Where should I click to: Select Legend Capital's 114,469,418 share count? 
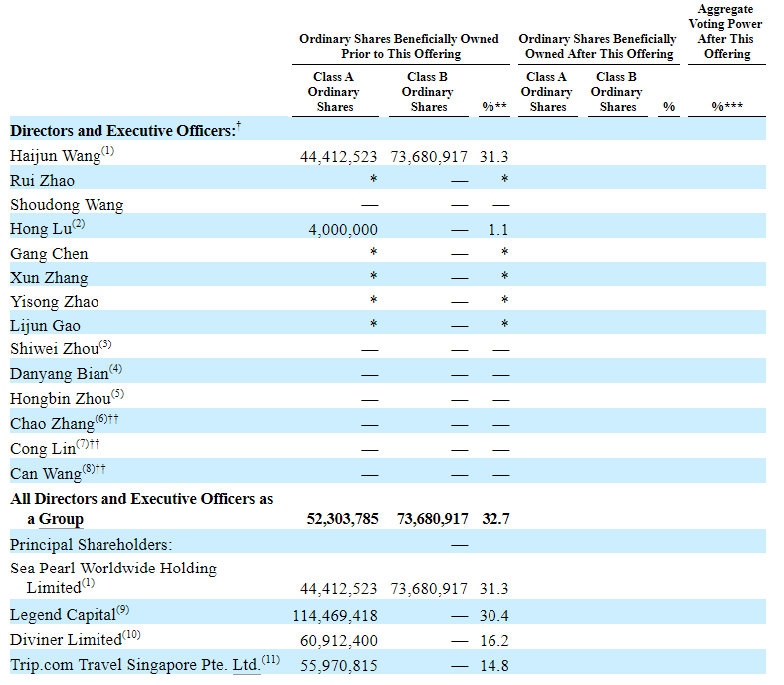pos(335,617)
